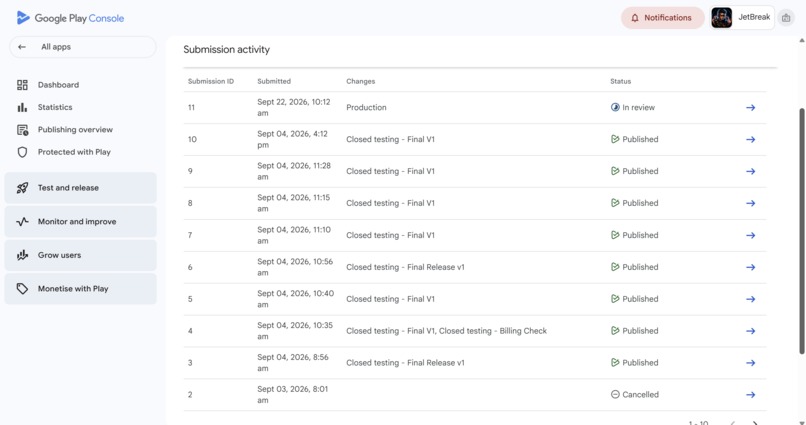Open submission 5 details arrow

[x=750, y=299]
